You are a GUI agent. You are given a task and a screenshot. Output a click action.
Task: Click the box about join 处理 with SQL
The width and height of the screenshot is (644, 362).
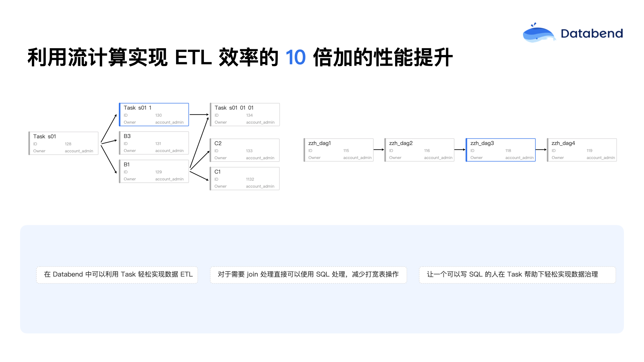pos(309,275)
